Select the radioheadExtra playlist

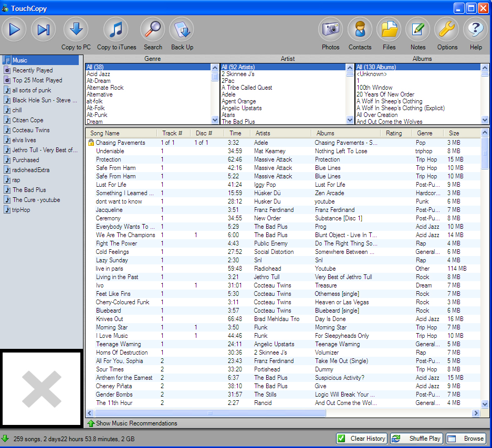tap(31, 170)
